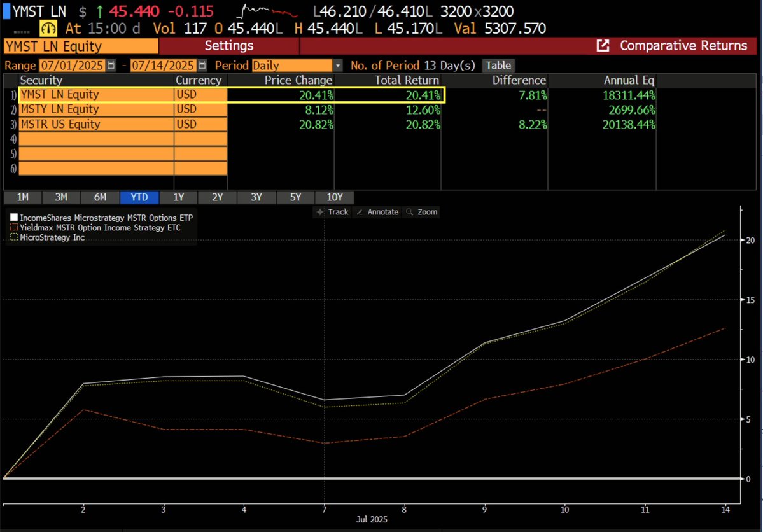The image size is (763, 532).
Task: Click USD currency cell for YMST row
Action: coord(200,95)
